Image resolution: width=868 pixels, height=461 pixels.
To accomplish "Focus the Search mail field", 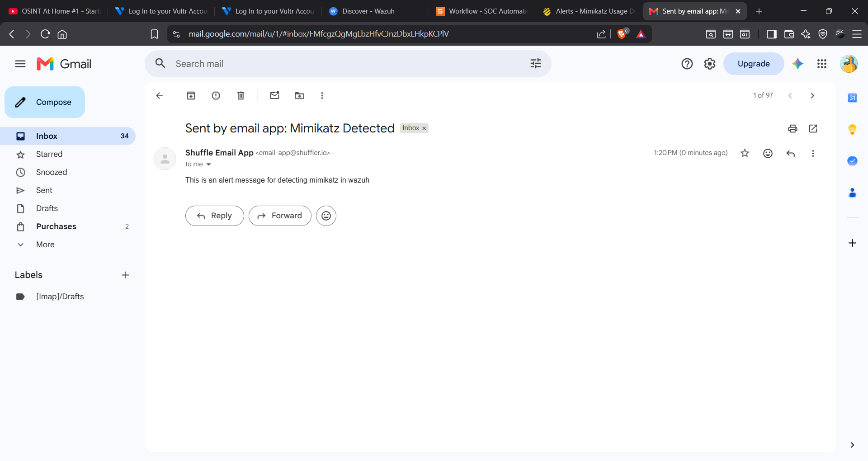I will tap(348, 64).
